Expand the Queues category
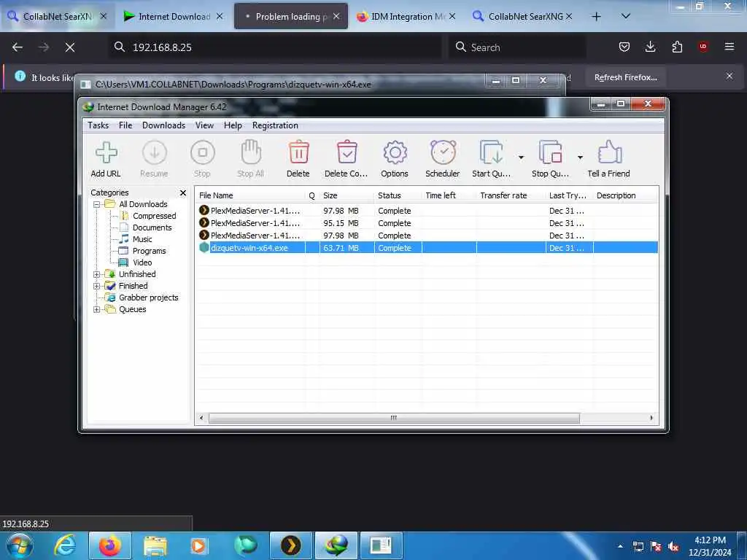The image size is (747, 560). [x=97, y=309]
